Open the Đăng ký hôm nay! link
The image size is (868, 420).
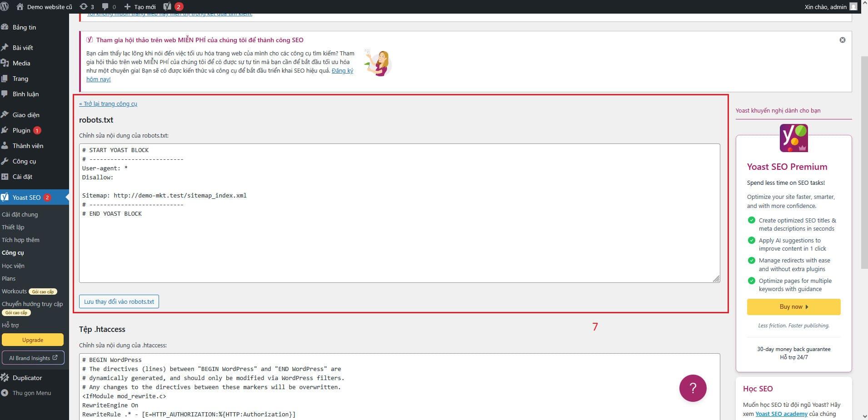(343, 71)
